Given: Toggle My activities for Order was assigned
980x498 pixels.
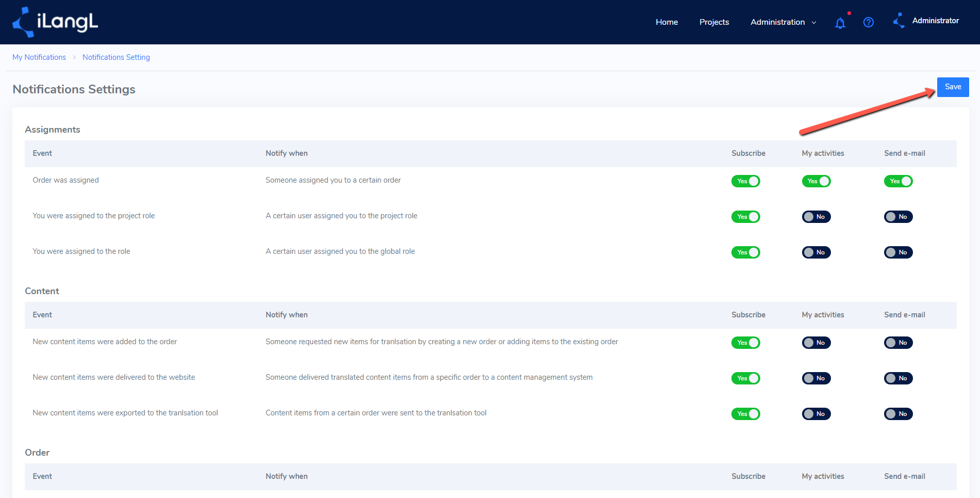Looking at the screenshot, I should (x=816, y=181).
